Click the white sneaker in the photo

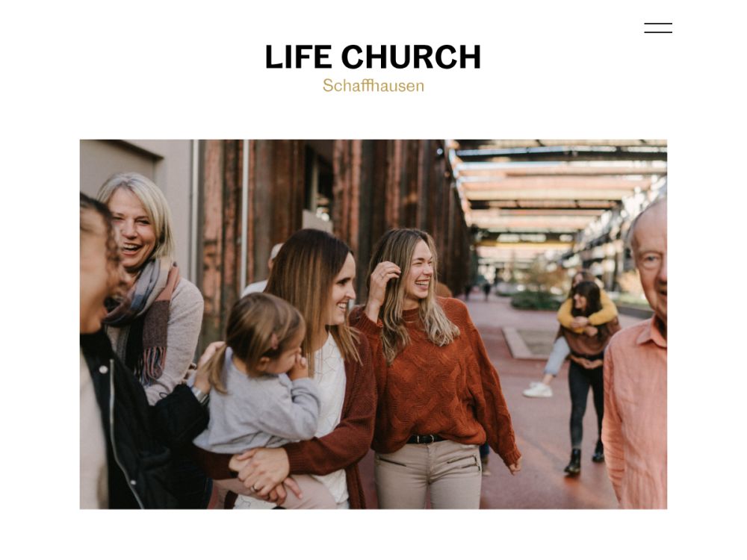pos(538,390)
